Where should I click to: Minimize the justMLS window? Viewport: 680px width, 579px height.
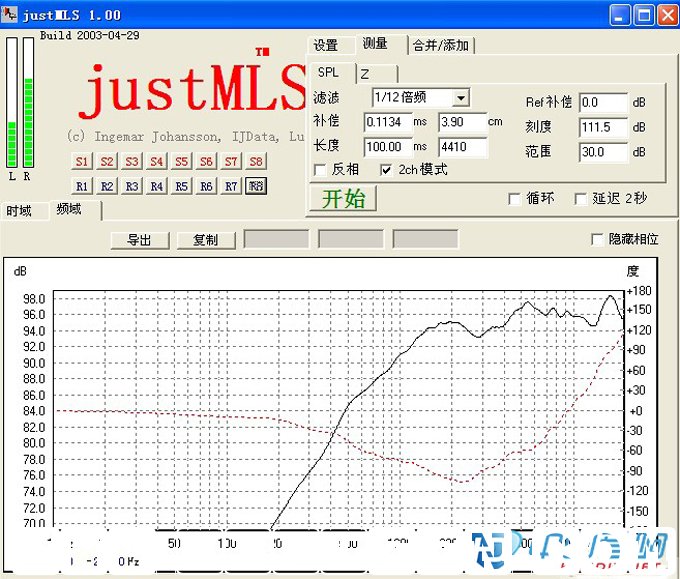(620, 16)
